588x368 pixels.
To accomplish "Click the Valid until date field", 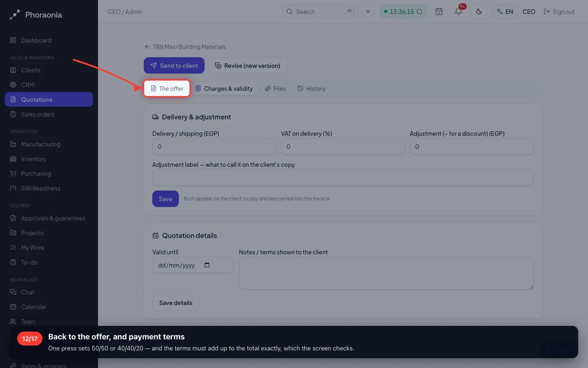I will (193, 265).
